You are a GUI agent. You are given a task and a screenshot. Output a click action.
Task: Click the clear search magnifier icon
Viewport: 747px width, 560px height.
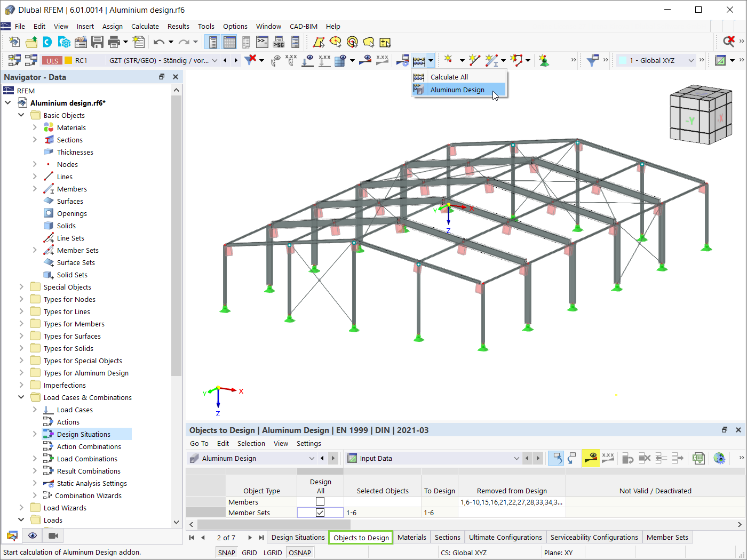click(728, 42)
